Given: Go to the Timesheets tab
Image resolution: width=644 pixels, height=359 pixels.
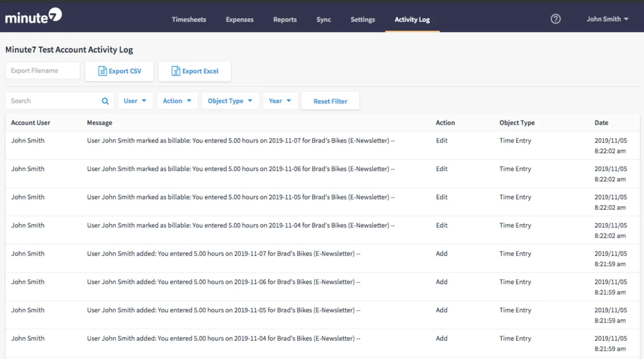Looking at the screenshot, I should (189, 19).
